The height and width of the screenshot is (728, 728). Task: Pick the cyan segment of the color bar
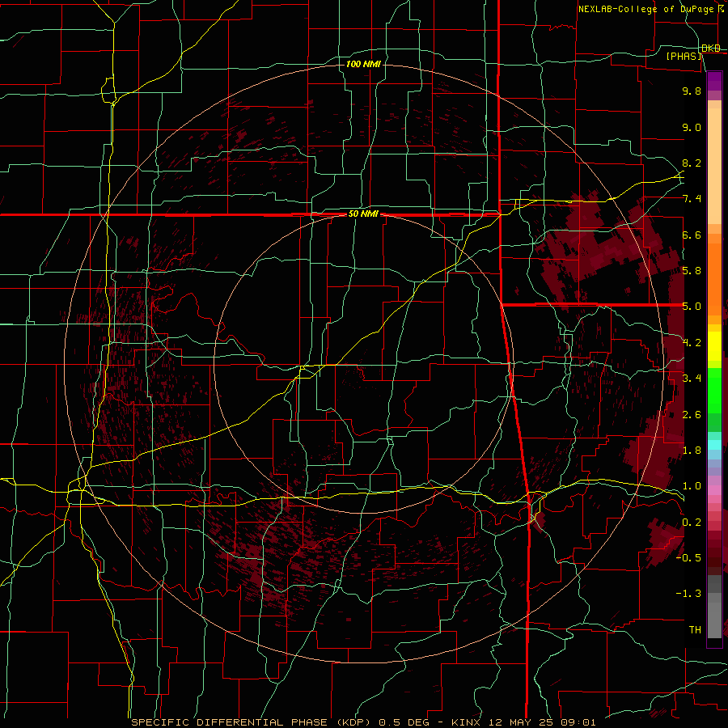(x=714, y=445)
